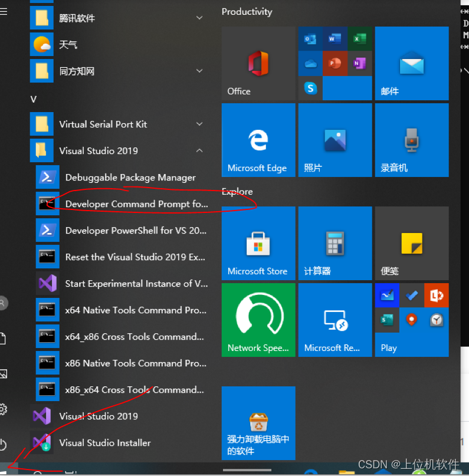Open the Maps pin icon in the Play tile

(x=412, y=320)
